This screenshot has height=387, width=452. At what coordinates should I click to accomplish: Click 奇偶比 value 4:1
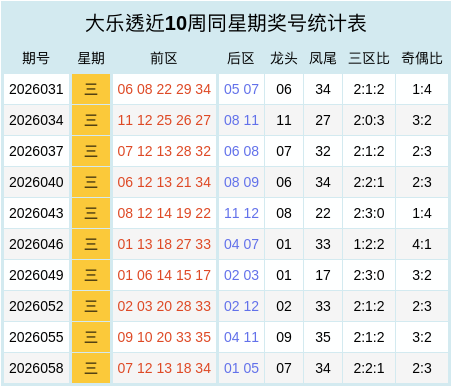click(x=422, y=244)
